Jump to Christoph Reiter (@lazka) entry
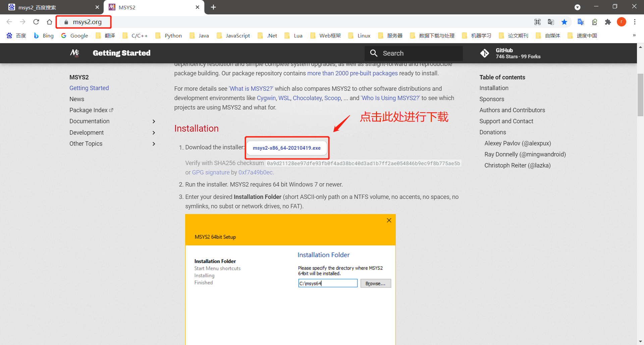Screen dimensions: 644x345 pos(518,165)
